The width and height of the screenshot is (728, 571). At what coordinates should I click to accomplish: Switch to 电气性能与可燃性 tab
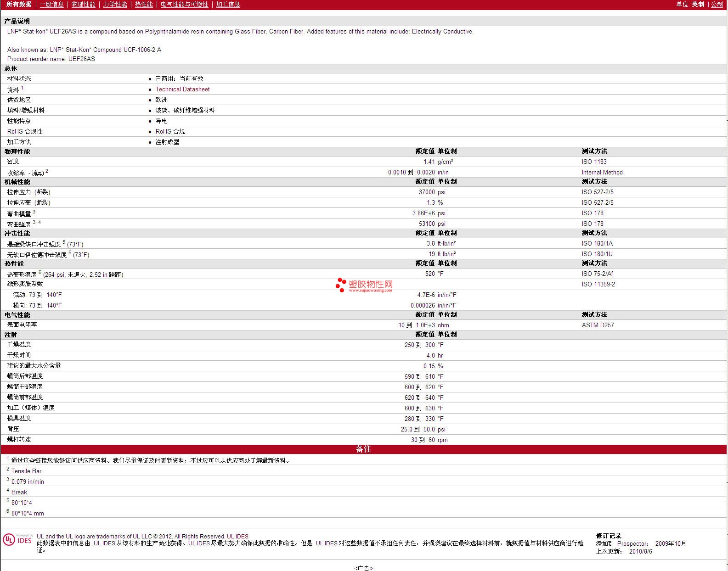click(x=185, y=4)
